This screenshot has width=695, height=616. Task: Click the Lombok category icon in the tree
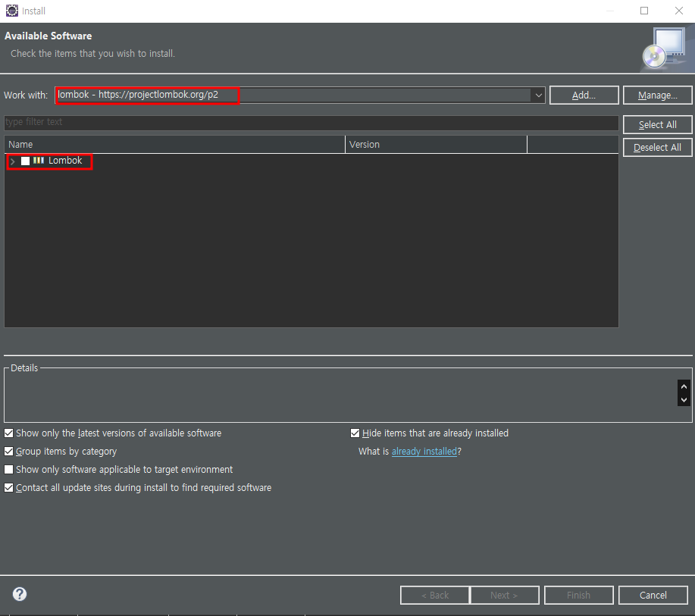click(x=39, y=161)
